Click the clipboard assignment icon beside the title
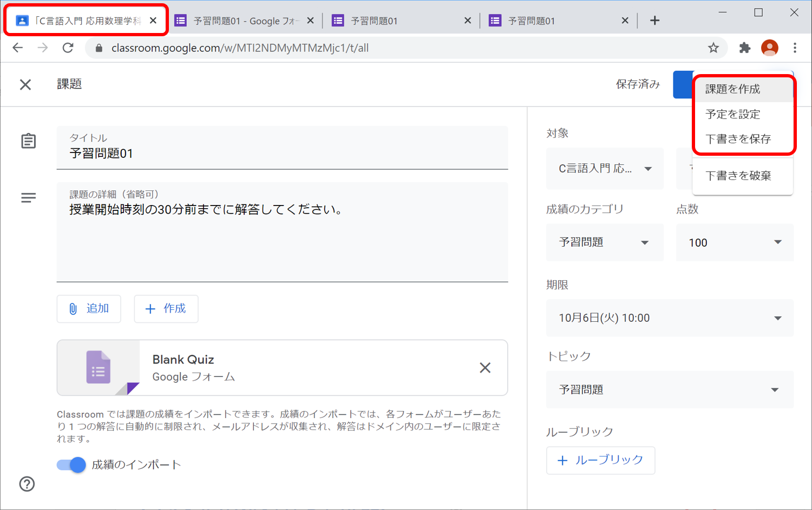This screenshot has height=510, width=812. click(x=28, y=141)
